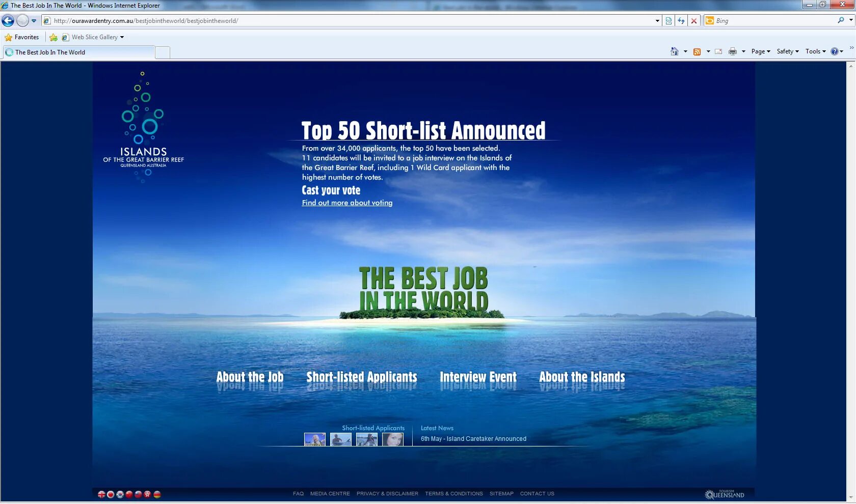Stop page loading with the red X

[694, 21]
